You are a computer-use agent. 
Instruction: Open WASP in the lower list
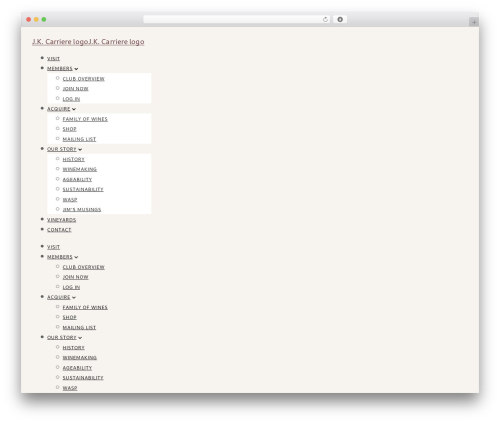coord(70,388)
